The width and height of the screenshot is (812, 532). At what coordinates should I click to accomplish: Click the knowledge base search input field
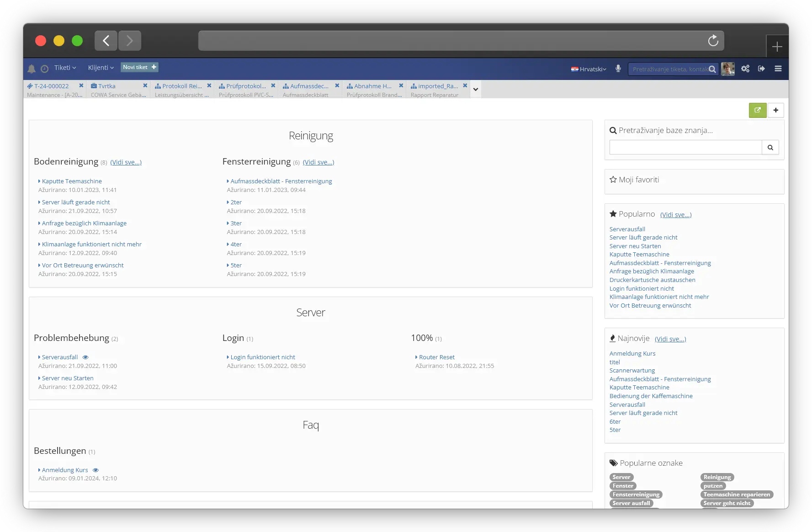(x=685, y=147)
